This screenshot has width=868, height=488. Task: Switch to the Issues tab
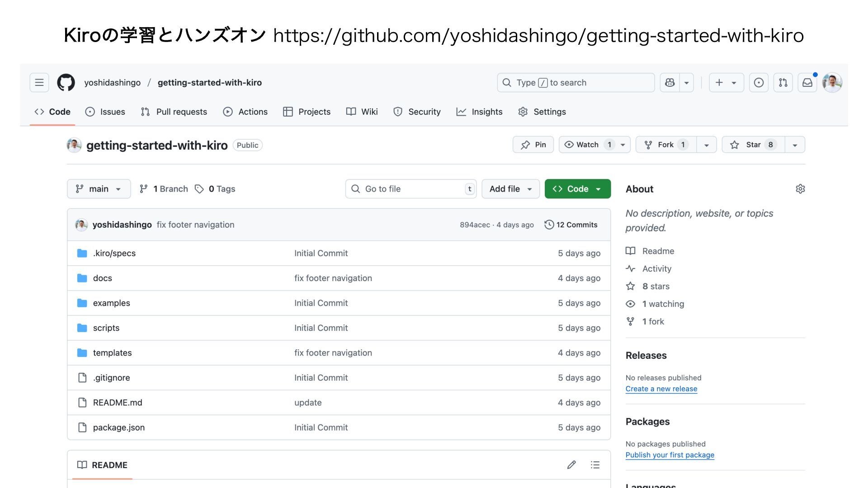pyautogui.click(x=105, y=112)
